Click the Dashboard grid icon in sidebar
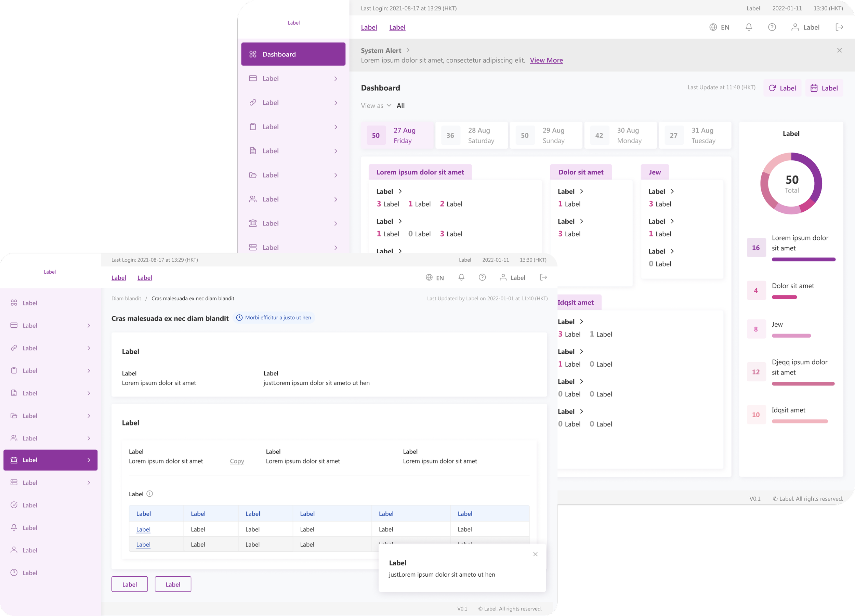Image resolution: width=855 pixels, height=616 pixels. [253, 54]
